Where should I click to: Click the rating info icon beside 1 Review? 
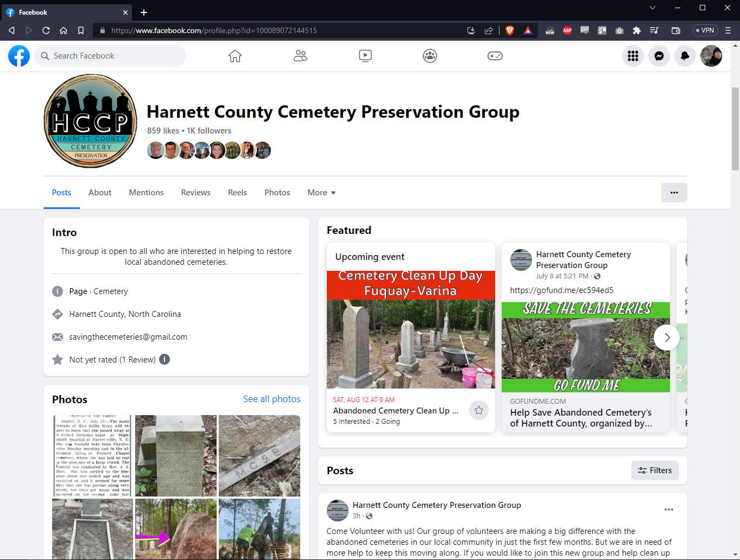click(x=165, y=359)
